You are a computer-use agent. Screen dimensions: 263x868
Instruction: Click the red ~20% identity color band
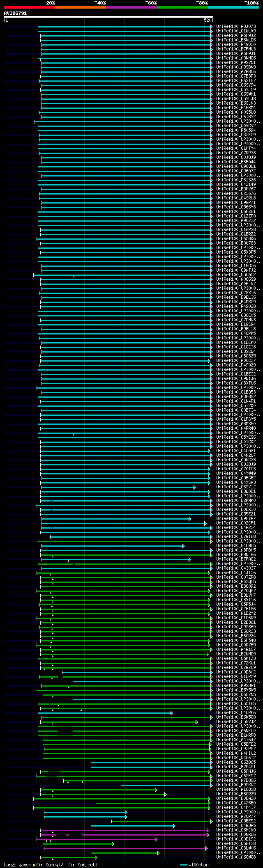(x=30, y=7)
